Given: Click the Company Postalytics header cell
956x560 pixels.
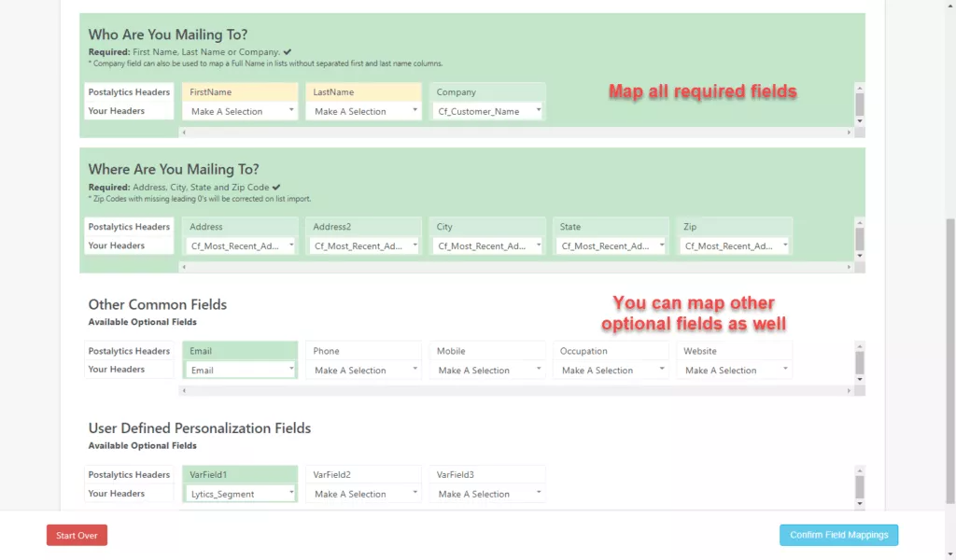Looking at the screenshot, I should 487,92.
